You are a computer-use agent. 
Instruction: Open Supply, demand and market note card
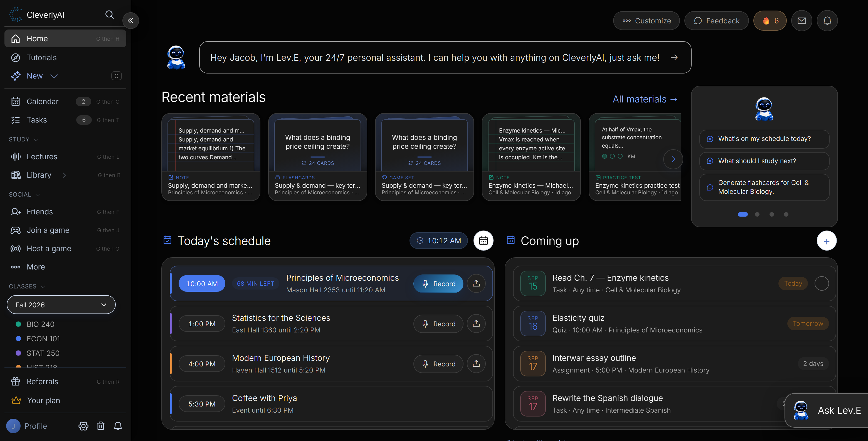click(x=211, y=157)
